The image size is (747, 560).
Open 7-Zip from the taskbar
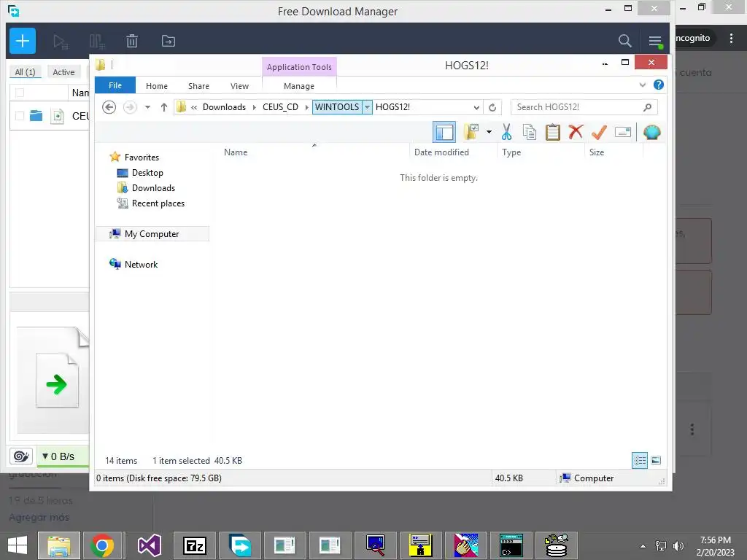pos(194,545)
